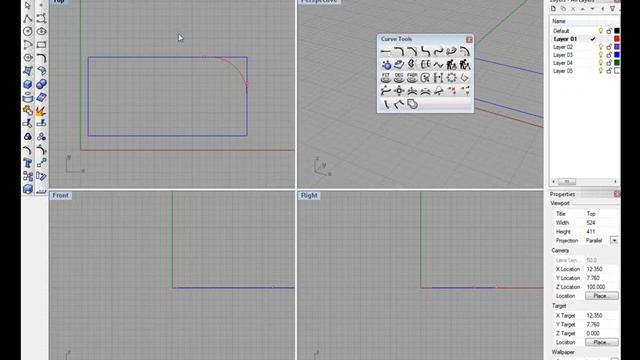Toggle visibility bulb of Layer 02
640x360 pixels.
[x=600, y=47]
